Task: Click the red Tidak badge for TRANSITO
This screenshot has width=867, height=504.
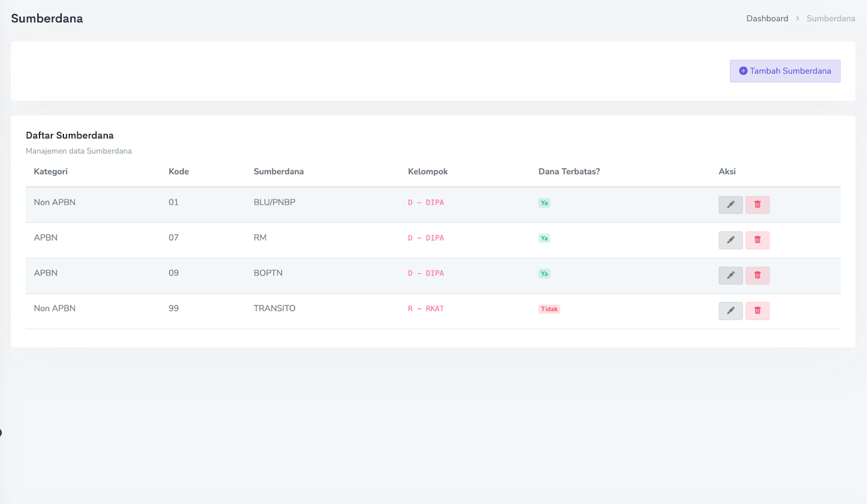Action: point(549,309)
